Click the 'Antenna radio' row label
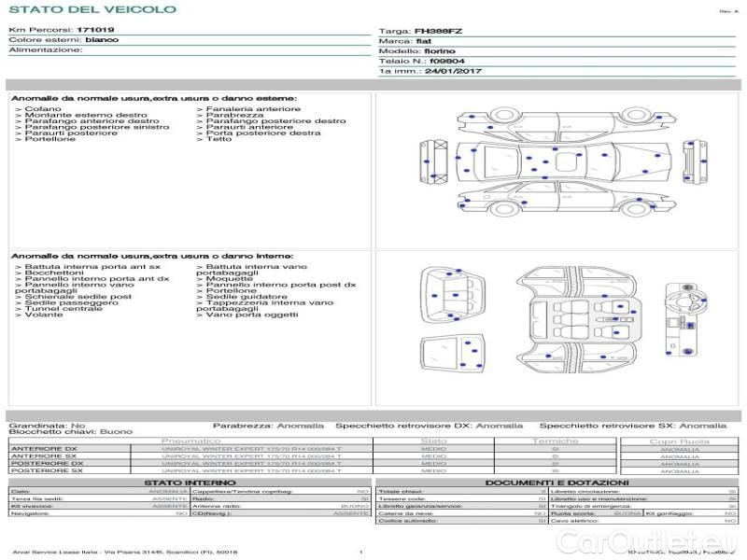 [x=217, y=506]
